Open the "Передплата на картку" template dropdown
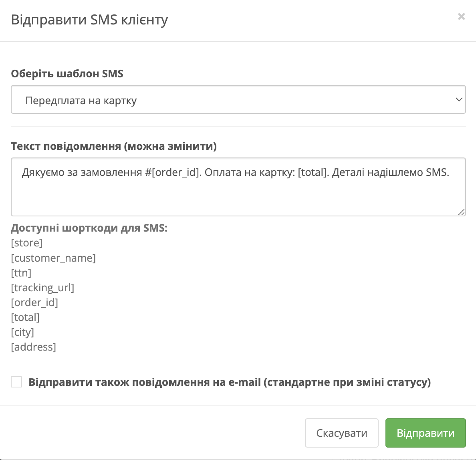The image size is (476, 460). [x=238, y=100]
